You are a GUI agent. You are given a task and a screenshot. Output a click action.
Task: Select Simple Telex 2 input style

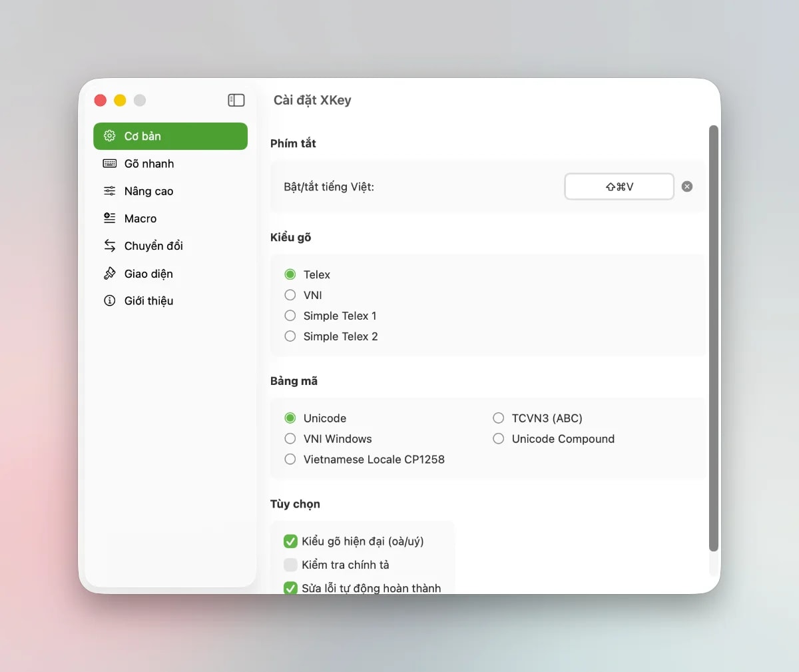[x=290, y=336]
